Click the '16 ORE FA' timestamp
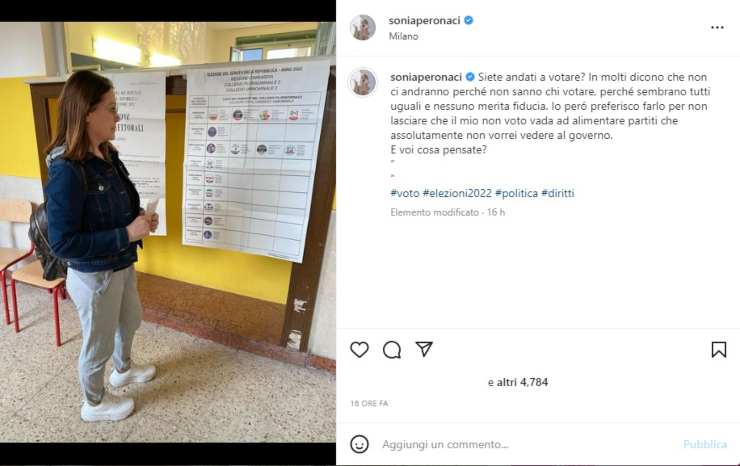 click(370, 403)
